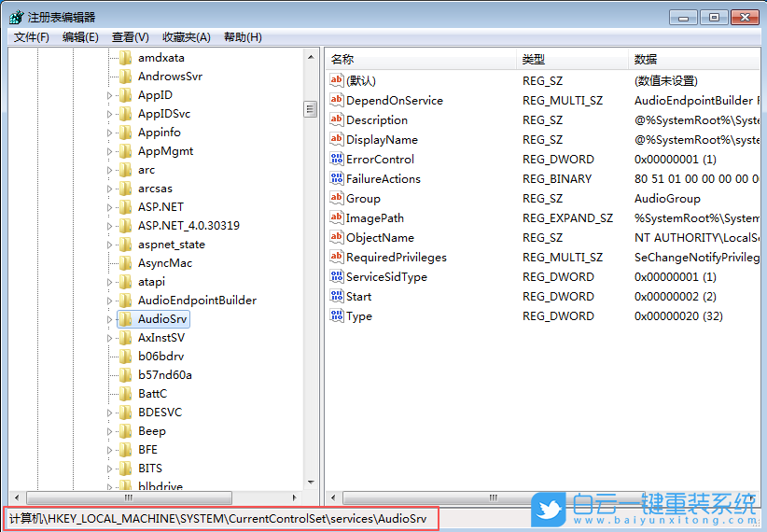Screen dimensions: 767x532
Task: Expand the AppID key
Action: coord(109,95)
